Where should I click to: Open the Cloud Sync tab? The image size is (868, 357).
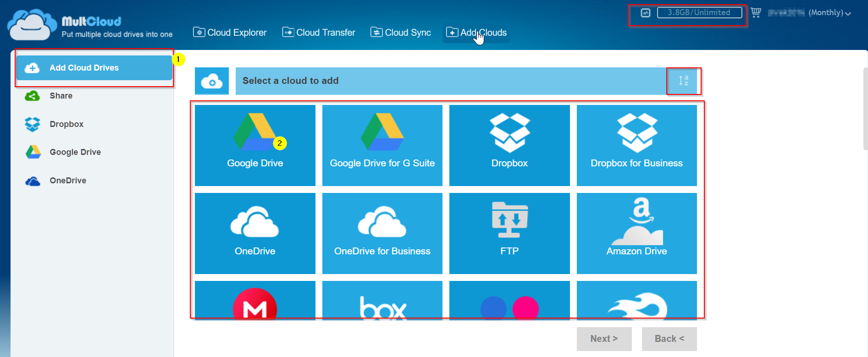[x=401, y=33]
